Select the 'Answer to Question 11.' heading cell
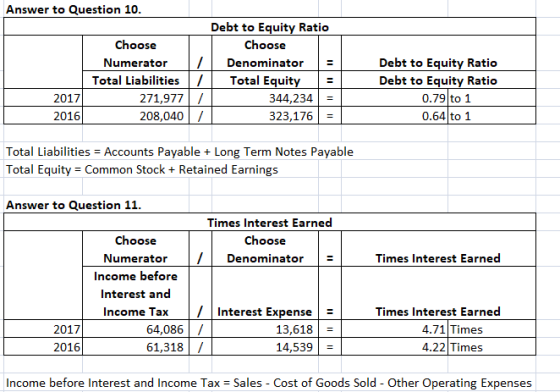The image size is (560, 392). point(74,205)
